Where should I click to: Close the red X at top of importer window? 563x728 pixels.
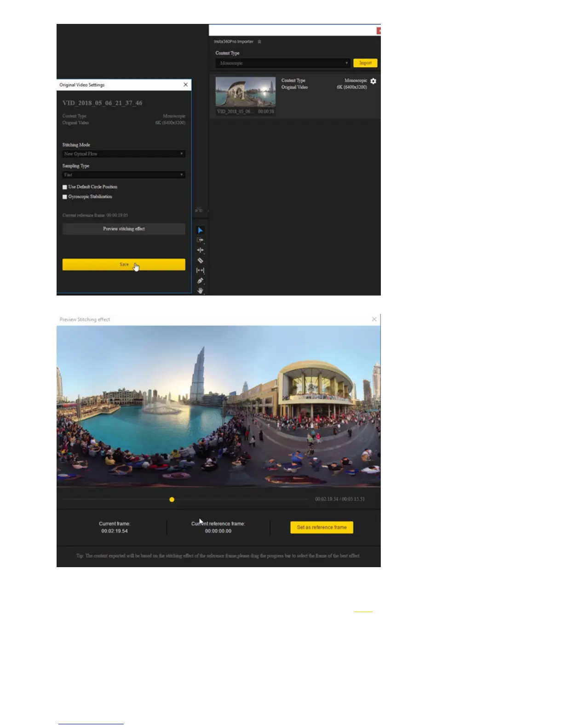(x=379, y=31)
